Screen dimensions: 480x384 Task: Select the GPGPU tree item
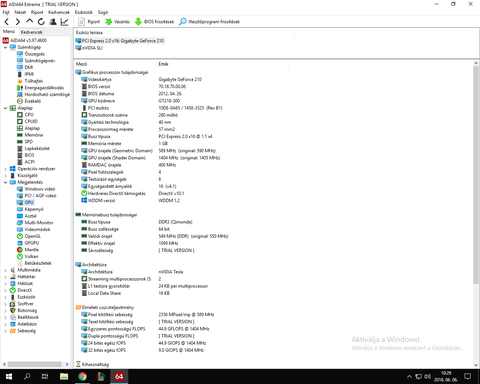(32, 243)
